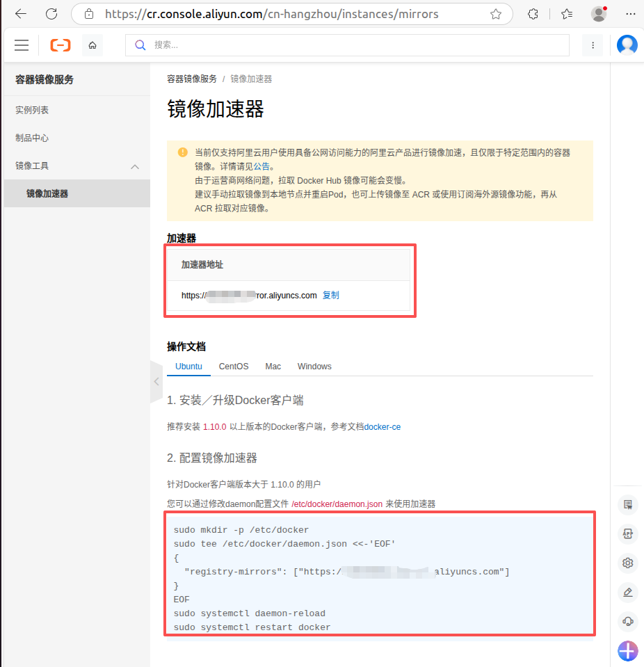
Task: Open browser profile avatar
Action: pyautogui.click(x=599, y=14)
